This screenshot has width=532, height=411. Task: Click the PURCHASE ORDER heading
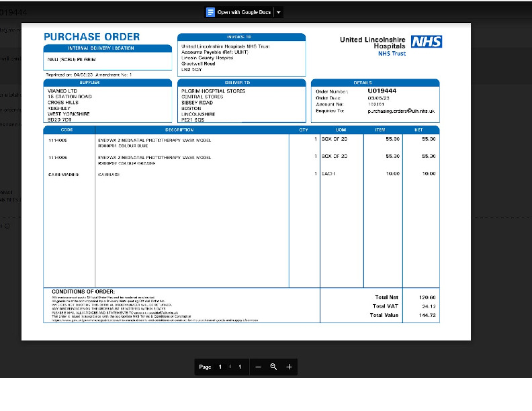(x=92, y=37)
